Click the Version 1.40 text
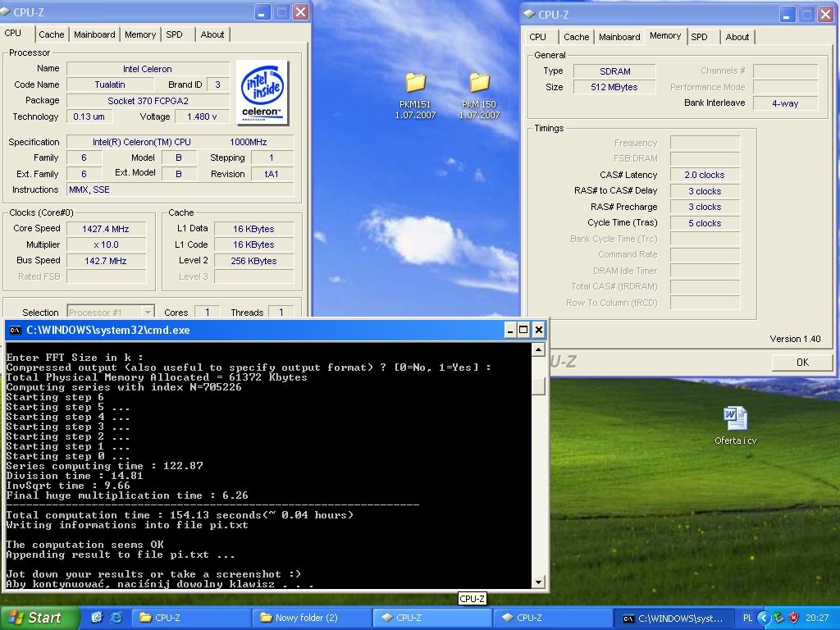This screenshot has width=840, height=630. [x=795, y=339]
